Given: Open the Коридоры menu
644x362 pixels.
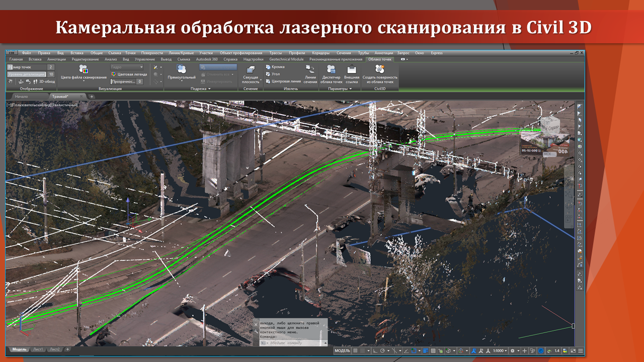Looking at the screenshot, I should tap(320, 53).
